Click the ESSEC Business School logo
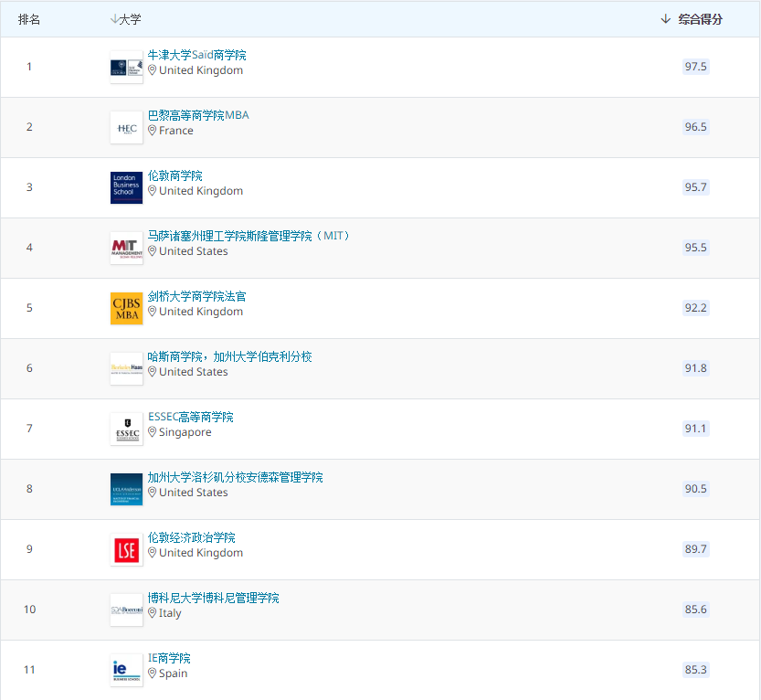761x700 pixels. pos(127,430)
